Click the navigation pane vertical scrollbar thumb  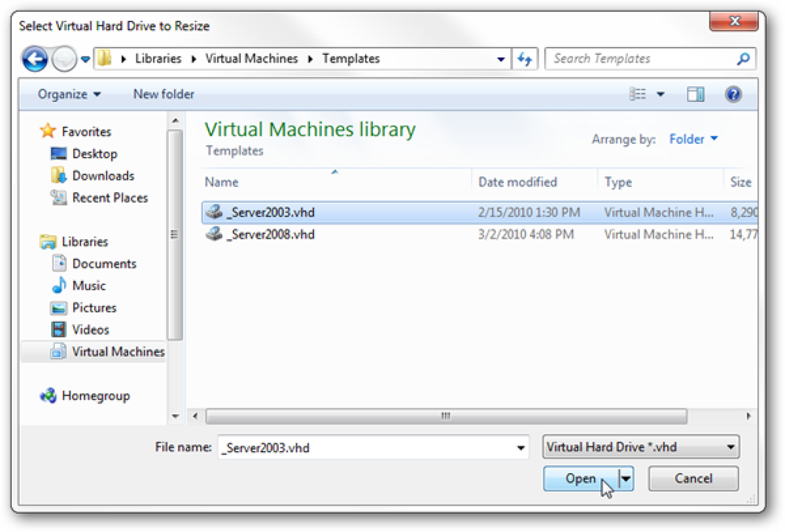175,234
